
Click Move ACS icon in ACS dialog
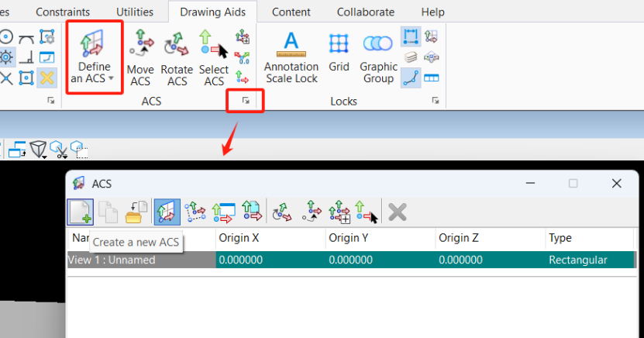[312, 211]
